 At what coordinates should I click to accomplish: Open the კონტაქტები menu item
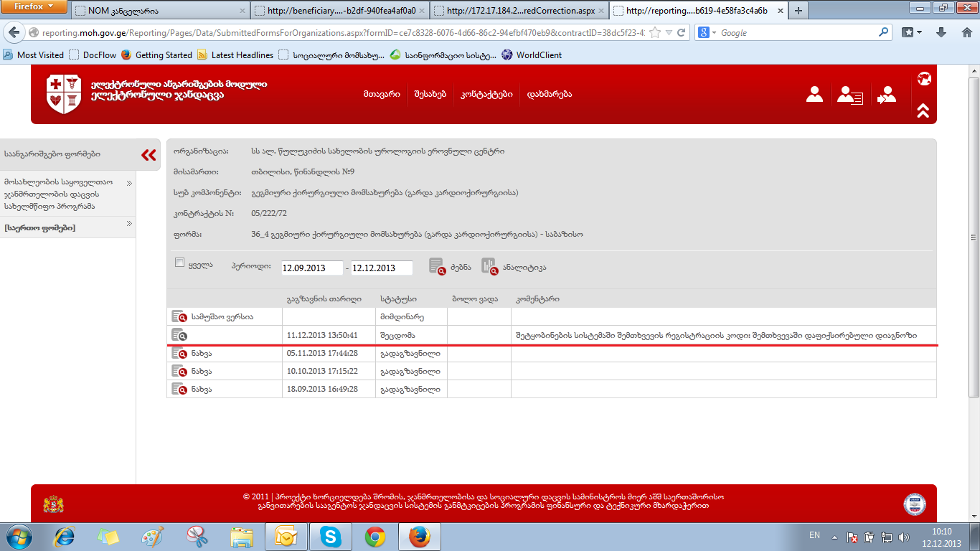(x=486, y=95)
